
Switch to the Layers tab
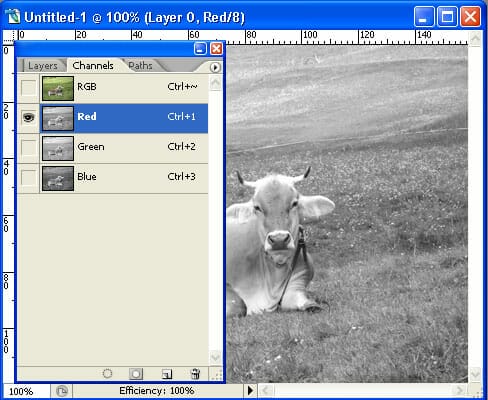pos(42,66)
